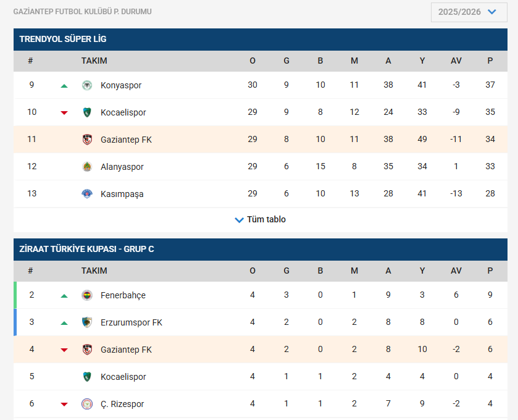The width and height of the screenshot is (518, 420).
Task: Click the P points column header in Süper Lig
Action: [490, 61]
